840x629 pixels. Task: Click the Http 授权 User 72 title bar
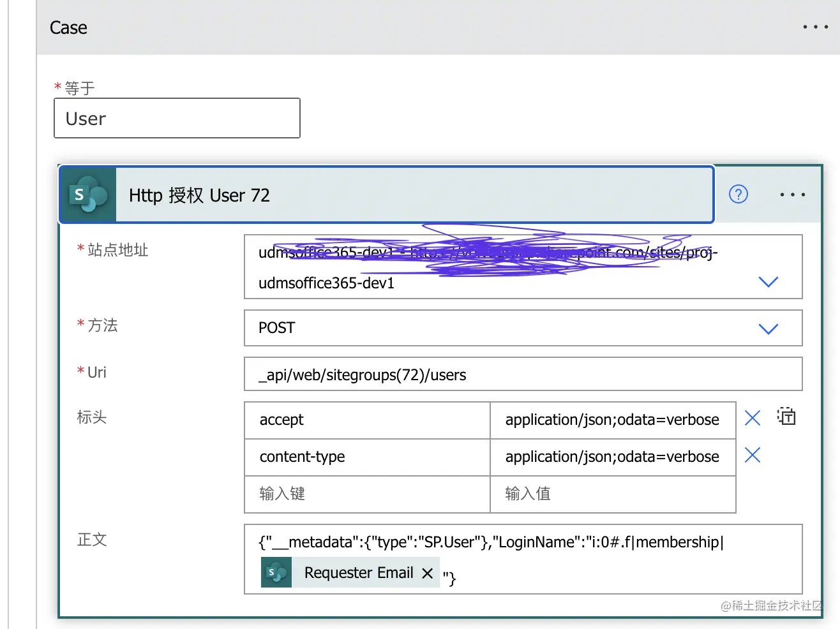tap(386, 195)
